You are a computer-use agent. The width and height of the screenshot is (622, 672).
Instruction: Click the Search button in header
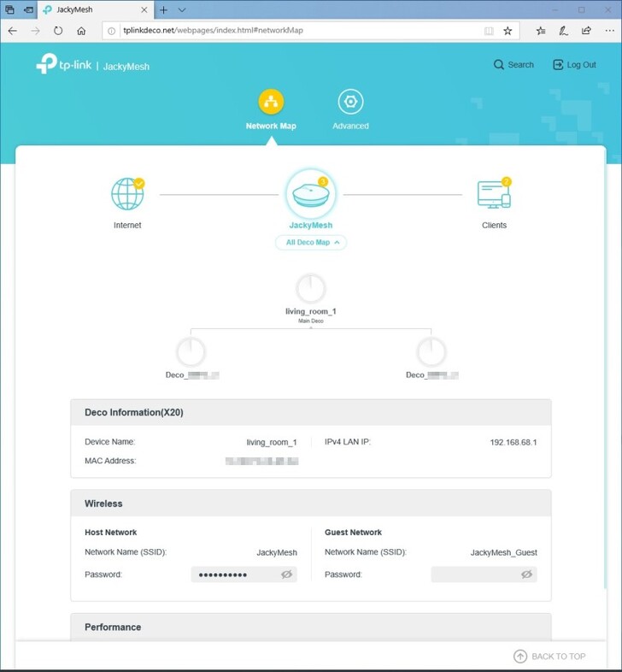(x=513, y=65)
